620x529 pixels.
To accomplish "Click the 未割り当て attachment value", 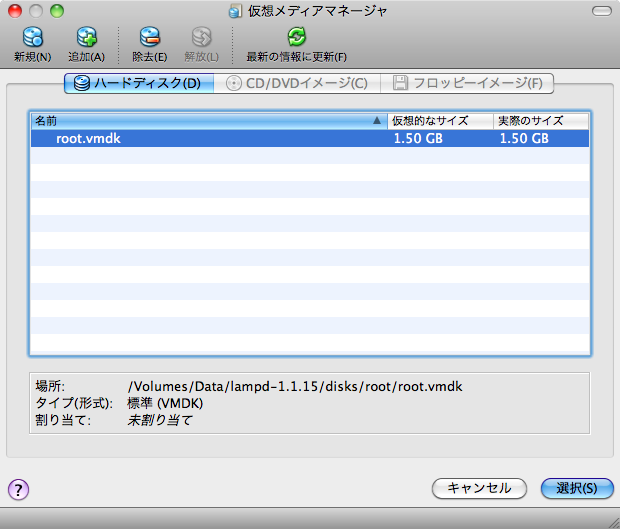I will (160, 420).
